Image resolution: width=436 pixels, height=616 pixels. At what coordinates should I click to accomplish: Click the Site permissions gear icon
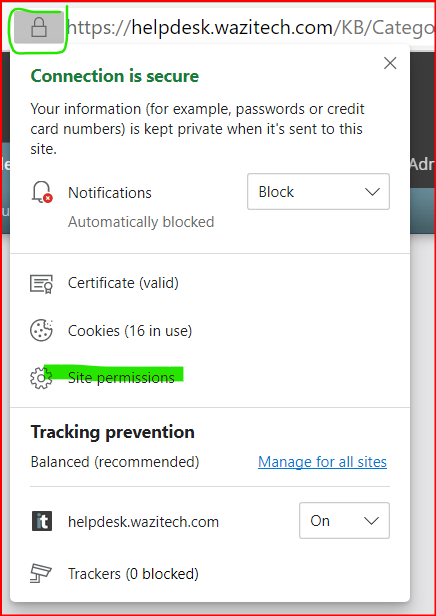(41, 378)
